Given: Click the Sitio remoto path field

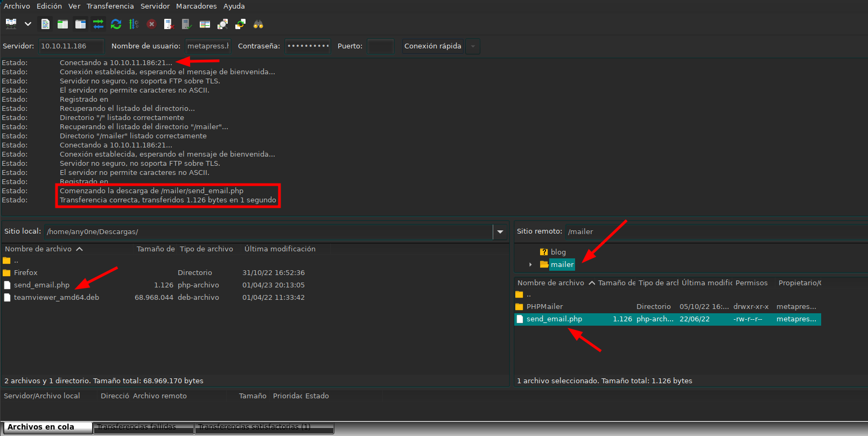Looking at the screenshot, I should [716, 231].
